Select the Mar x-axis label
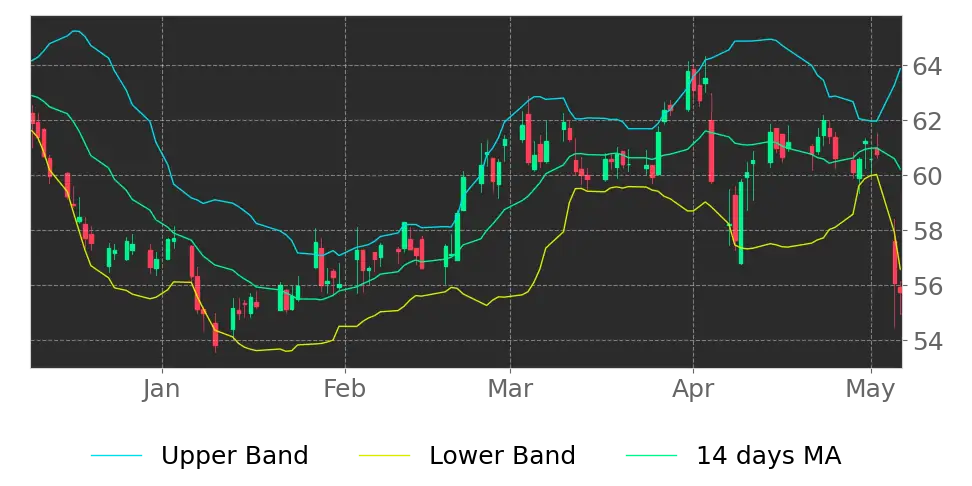 (x=510, y=389)
